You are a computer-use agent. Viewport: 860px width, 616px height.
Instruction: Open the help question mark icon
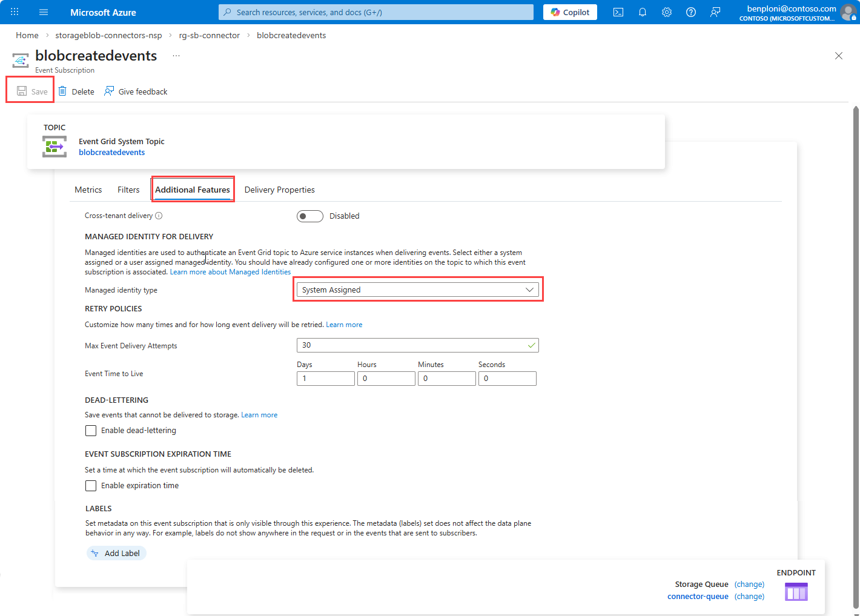tap(691, 12)
